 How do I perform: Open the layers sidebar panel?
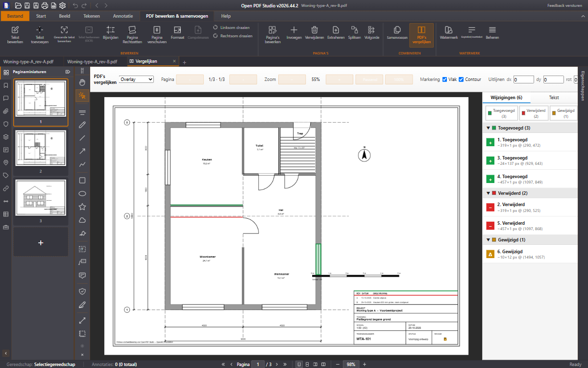(x=6, y=137)
